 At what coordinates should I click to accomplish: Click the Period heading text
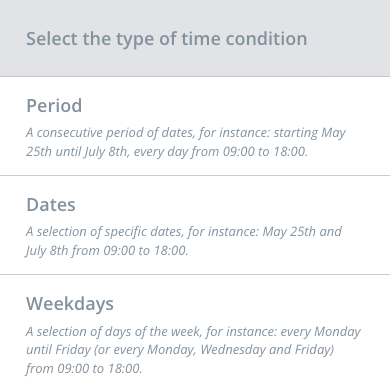point(54,106)
